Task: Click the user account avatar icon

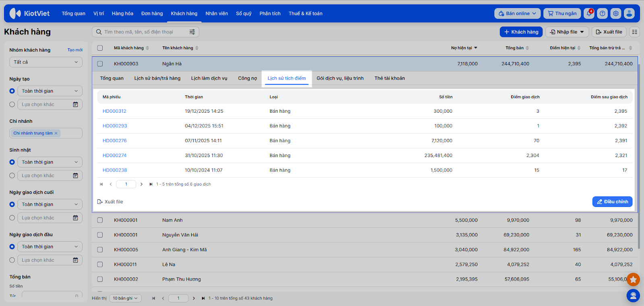Action: 629,14
